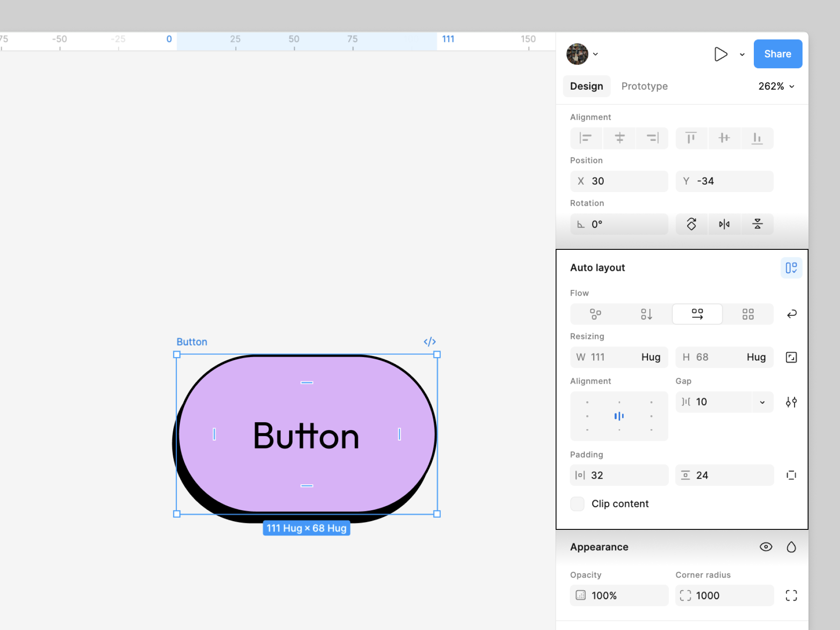Flip horizontal using the mirror icon
840x630 pixels.
click(724, 224)
